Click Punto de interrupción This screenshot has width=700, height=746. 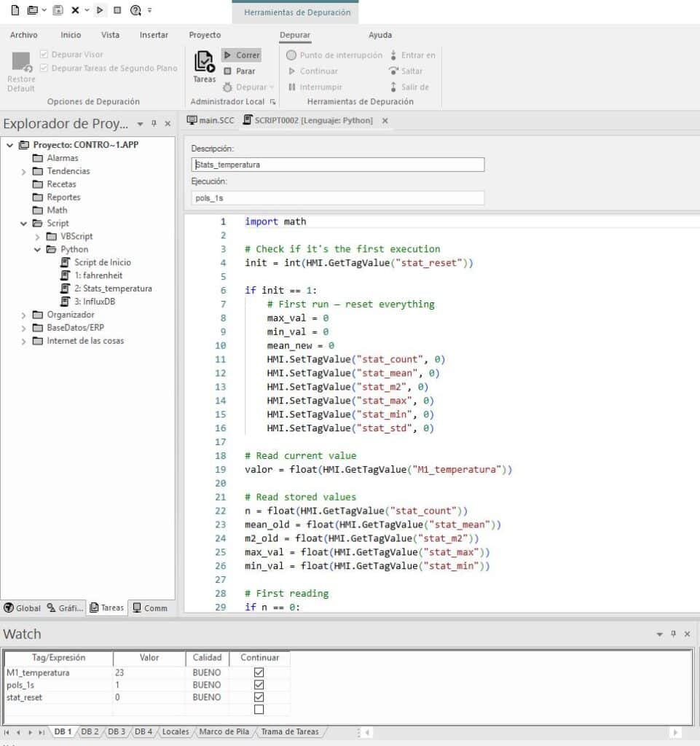[x=334, y=55]
